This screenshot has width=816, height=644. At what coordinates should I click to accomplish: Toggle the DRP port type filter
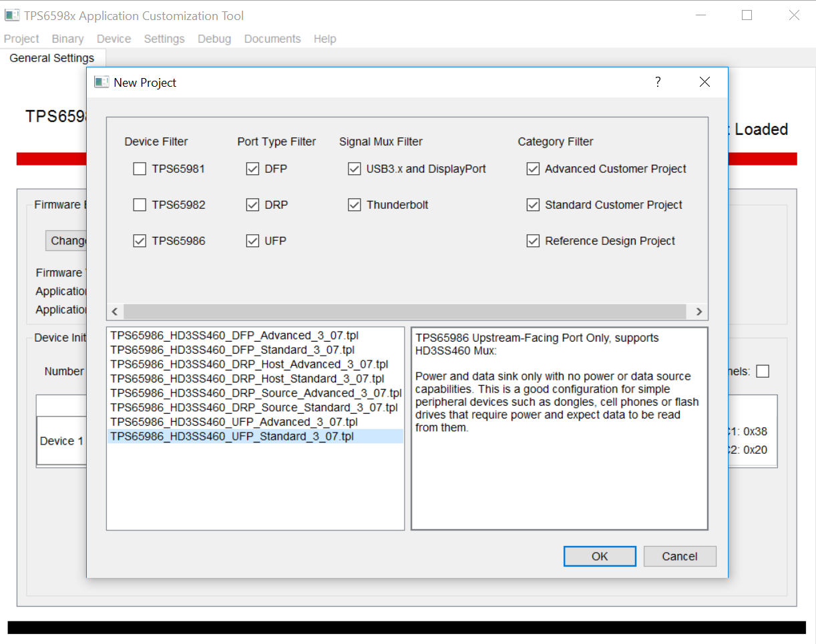pyautogui.click(x=252, y=205)
